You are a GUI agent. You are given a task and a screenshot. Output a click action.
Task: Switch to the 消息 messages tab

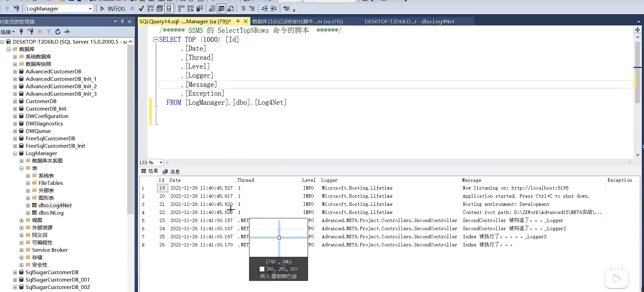(171, 172)
